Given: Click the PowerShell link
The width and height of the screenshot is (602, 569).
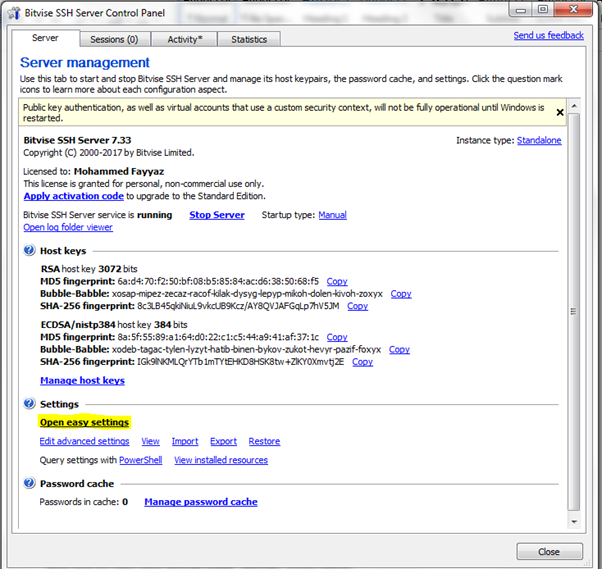Looking at the screenshot, I should tap(141, 460).
